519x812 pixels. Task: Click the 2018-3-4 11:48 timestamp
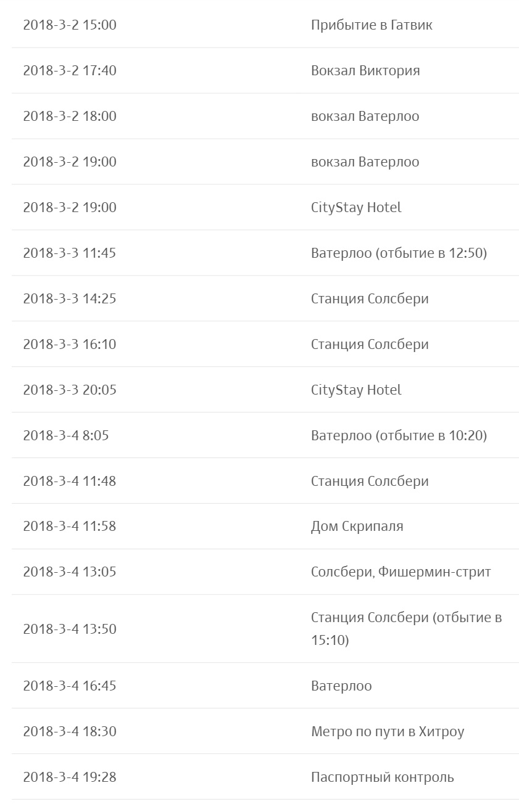[x=70, y=482]
